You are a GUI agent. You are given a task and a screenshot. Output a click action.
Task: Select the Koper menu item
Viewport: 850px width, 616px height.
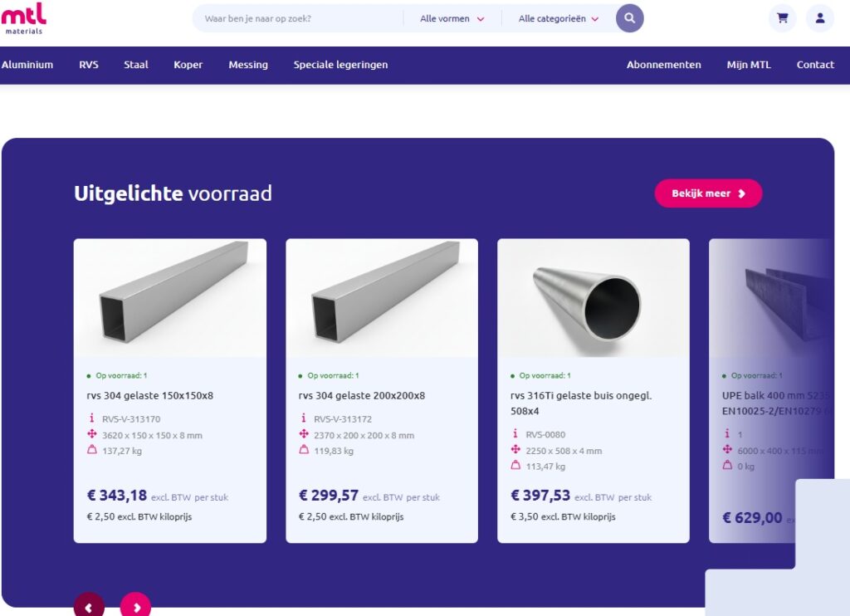click(x=188, y=65)
